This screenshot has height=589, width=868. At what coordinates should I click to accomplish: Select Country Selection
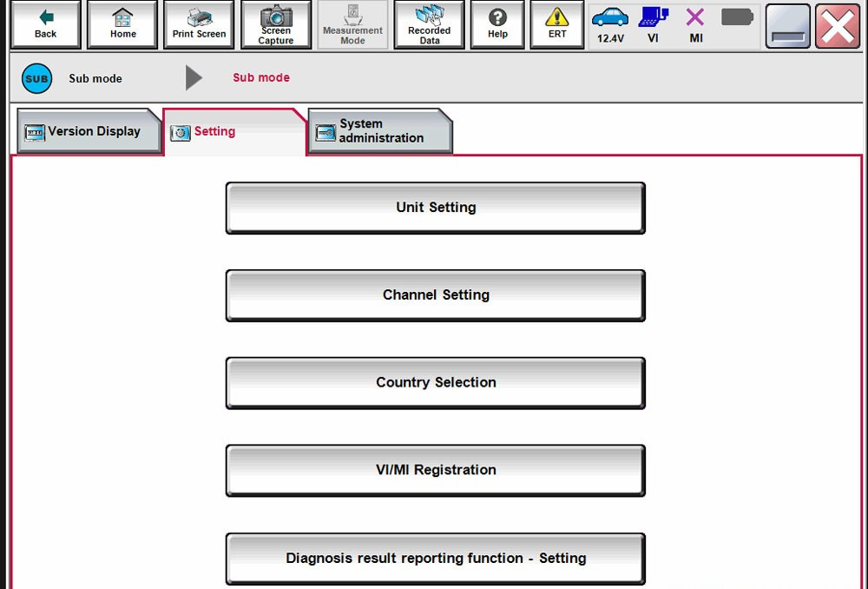pyautogui.click(x=435, y=382)
